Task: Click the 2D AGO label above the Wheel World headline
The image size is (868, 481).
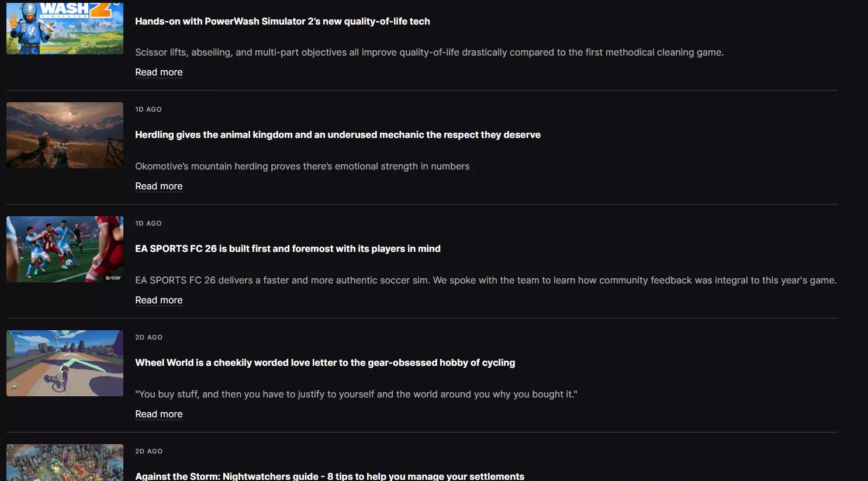Action: pyautogui.click(x=149, y=337)
